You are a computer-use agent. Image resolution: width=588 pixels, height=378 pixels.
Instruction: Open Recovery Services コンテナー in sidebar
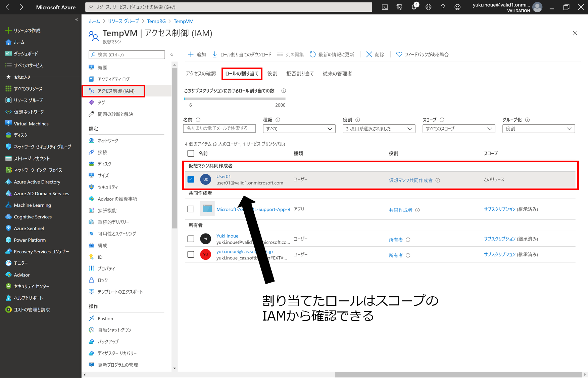(x=41, y=252)
